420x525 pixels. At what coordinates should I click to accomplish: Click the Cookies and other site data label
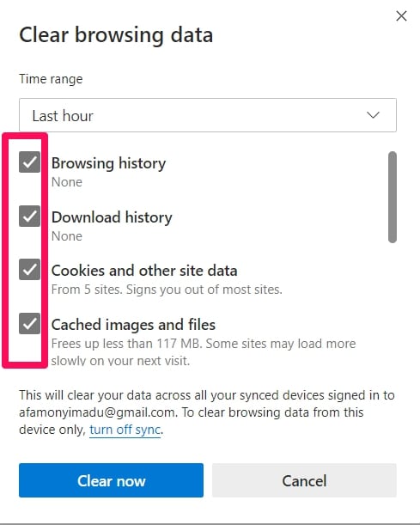(144, 271)
